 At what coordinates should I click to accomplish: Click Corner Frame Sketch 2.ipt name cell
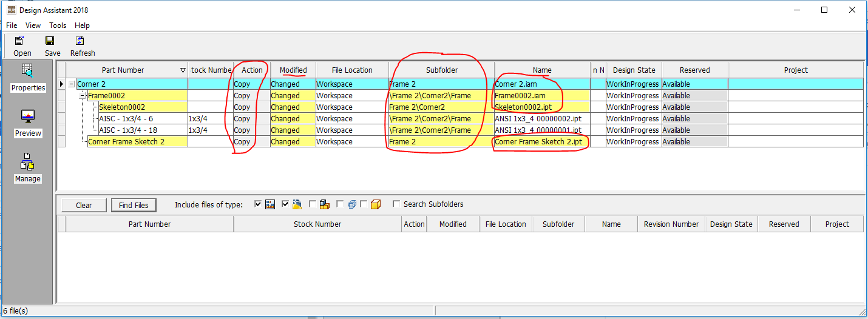point(542,142)
